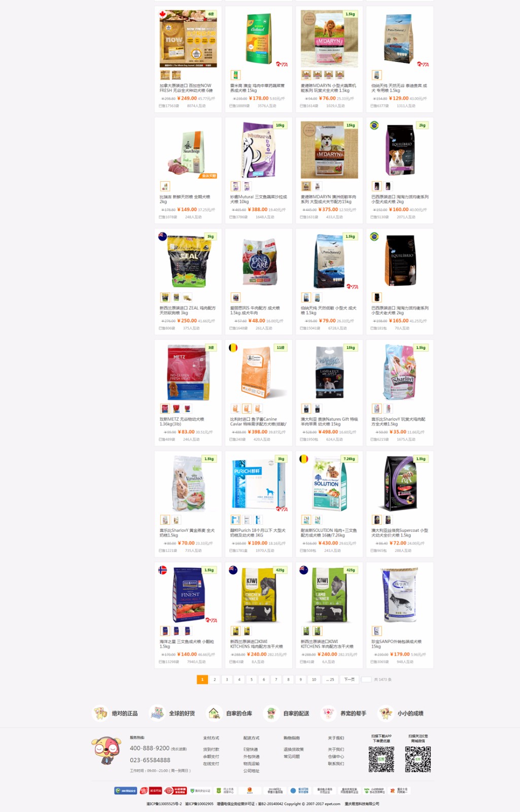Click the page number jump input box
The image size is (520, 812).
[366, 680]
